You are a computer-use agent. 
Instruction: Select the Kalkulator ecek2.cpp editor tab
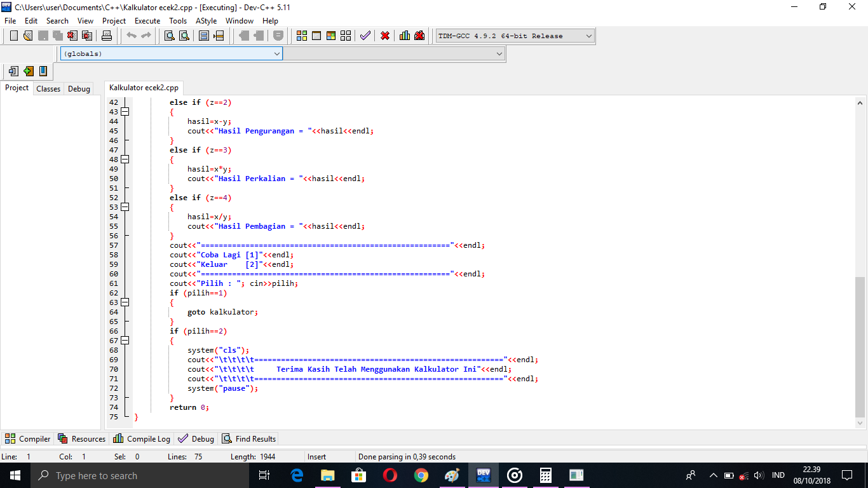tap(144, 88)
